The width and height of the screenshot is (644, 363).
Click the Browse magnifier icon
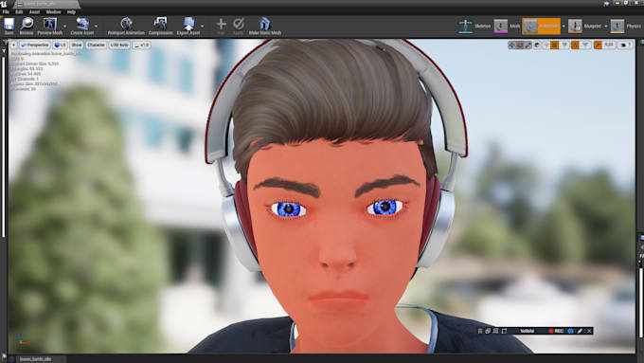point(27,24)
